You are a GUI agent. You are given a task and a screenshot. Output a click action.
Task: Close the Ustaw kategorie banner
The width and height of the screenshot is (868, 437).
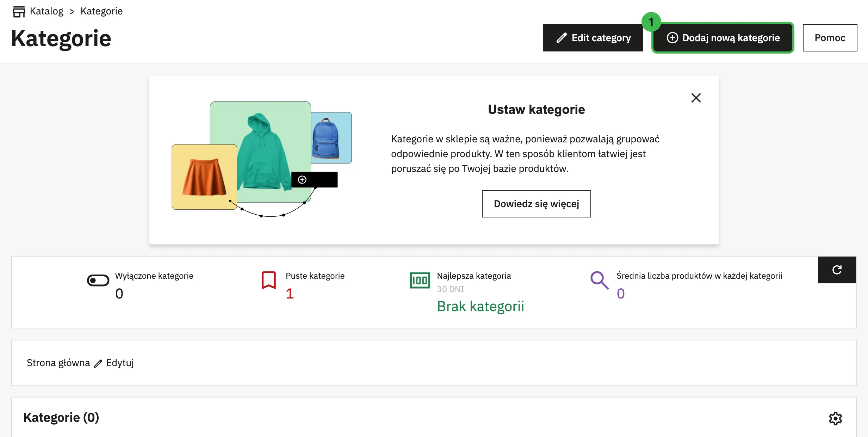tap(696, 98)
